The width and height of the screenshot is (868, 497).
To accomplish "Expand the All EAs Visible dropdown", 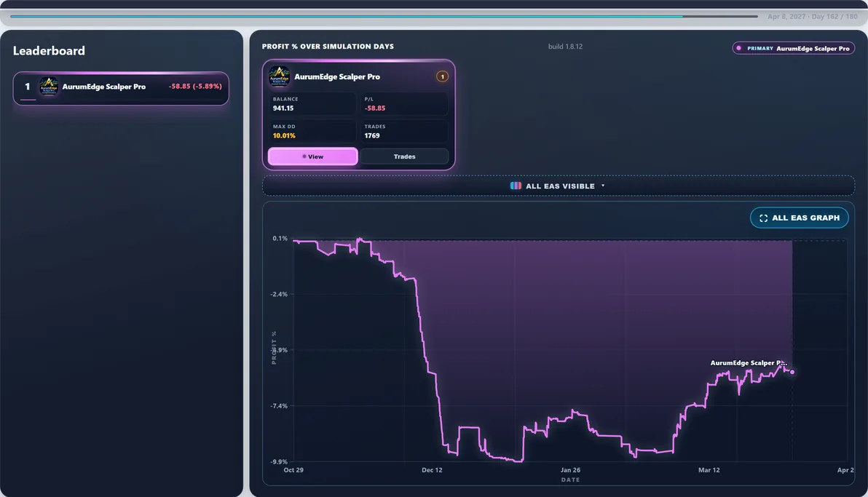I will coord(558,186).
